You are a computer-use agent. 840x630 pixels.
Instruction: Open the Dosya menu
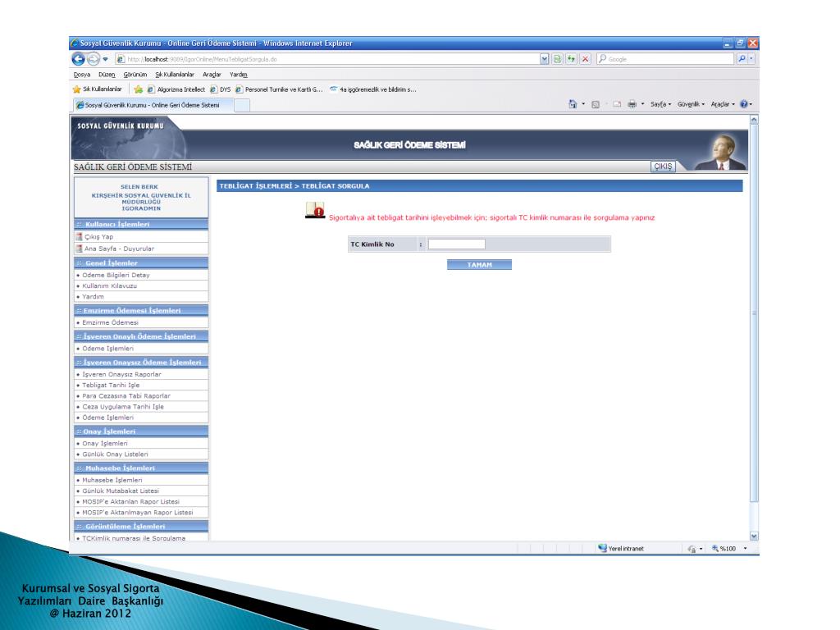point(82,75)
